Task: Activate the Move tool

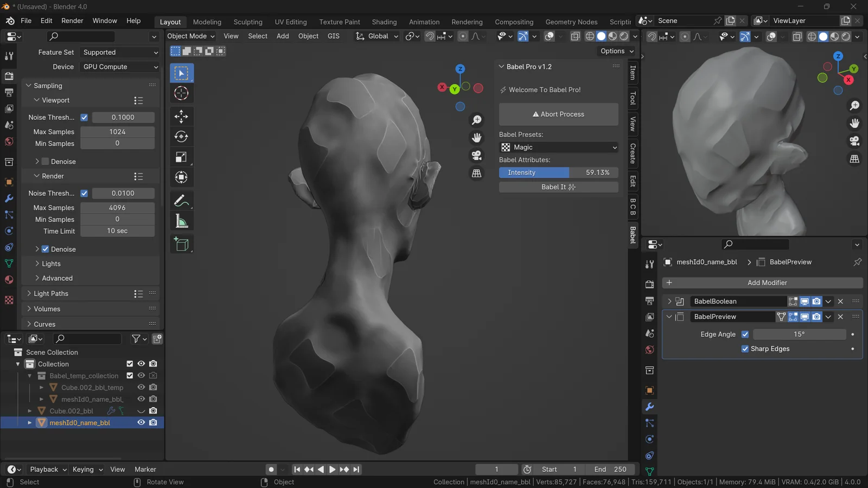Action: point(181,116)
